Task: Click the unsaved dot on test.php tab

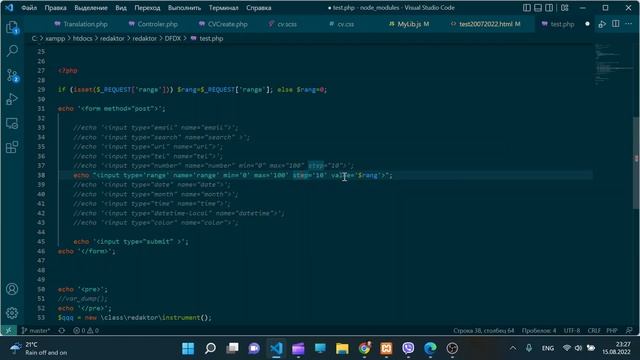Action: [x=587, y=24]
